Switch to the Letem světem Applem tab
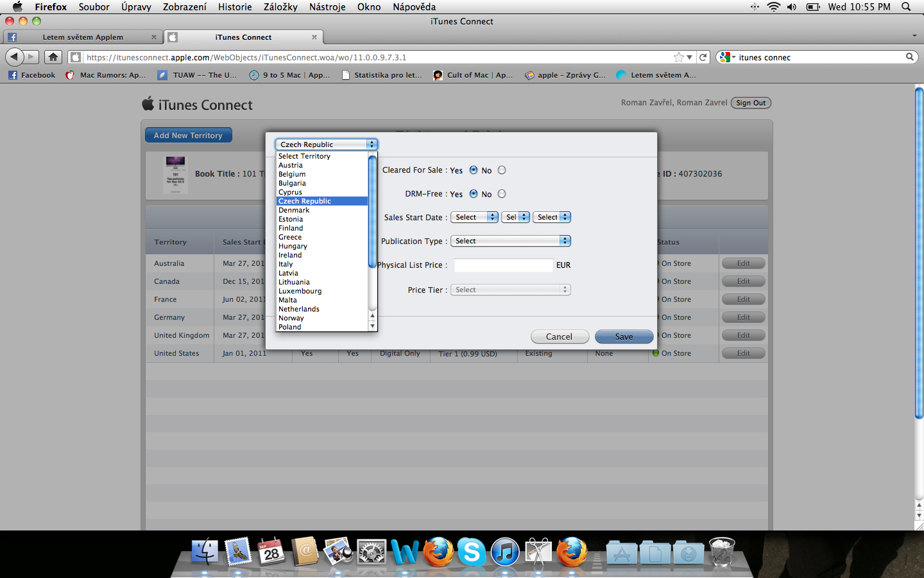The image size is (924, 578). 83,37
